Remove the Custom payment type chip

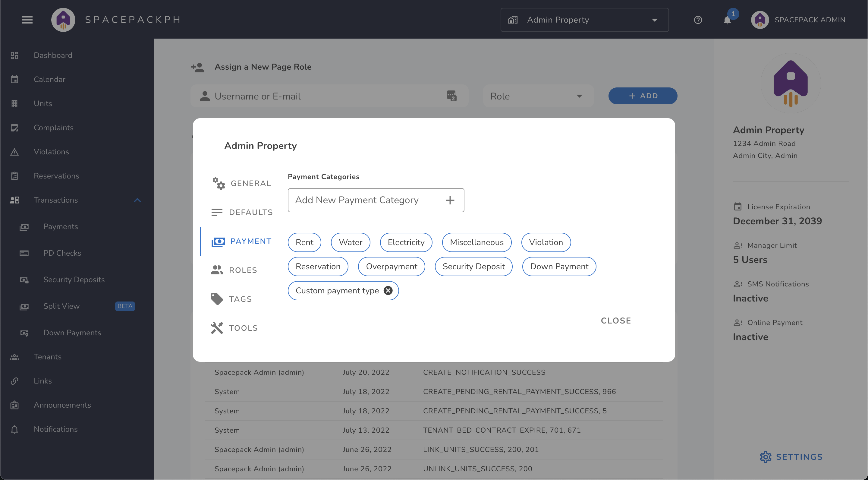388,291
